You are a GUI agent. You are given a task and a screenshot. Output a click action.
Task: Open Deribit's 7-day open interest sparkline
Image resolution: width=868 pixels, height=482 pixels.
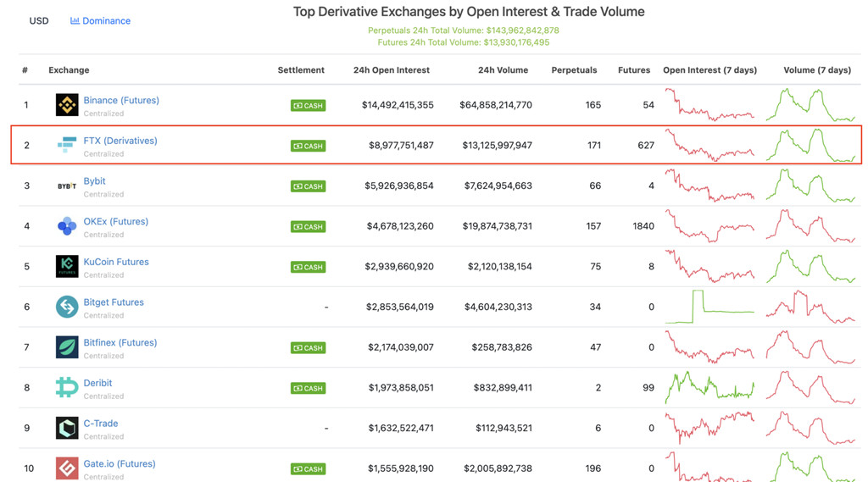709,388
